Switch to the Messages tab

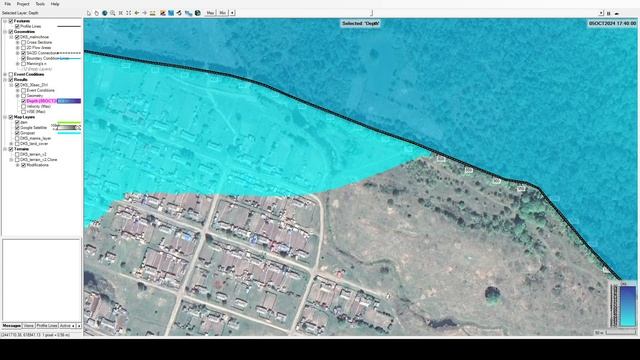[x=11, y=326]
